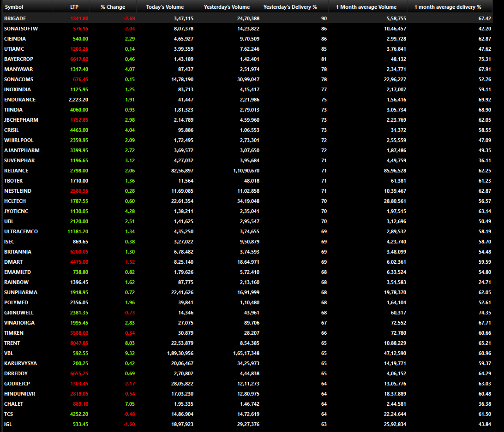Click the CRISIL symbol

coord(11,130)
